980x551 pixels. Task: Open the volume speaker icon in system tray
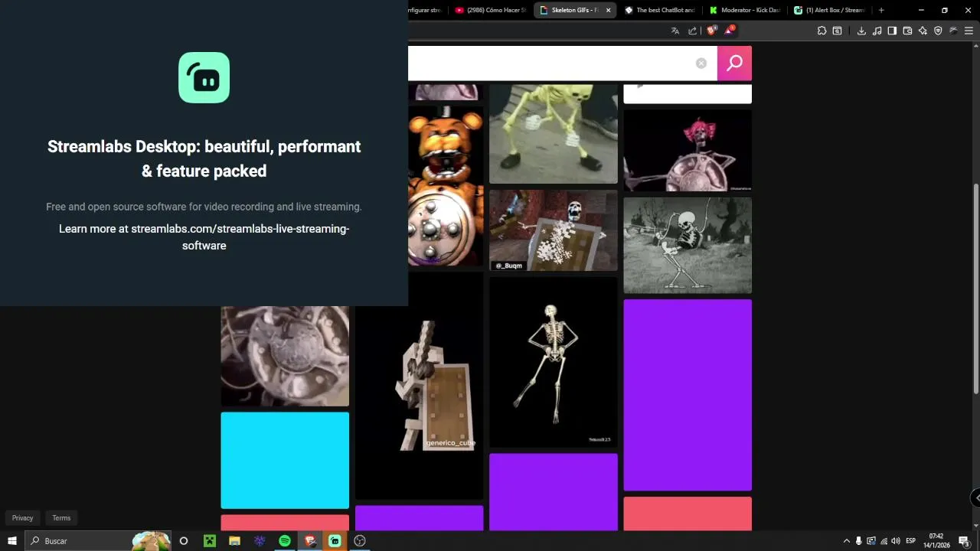[x=896, y=541]
